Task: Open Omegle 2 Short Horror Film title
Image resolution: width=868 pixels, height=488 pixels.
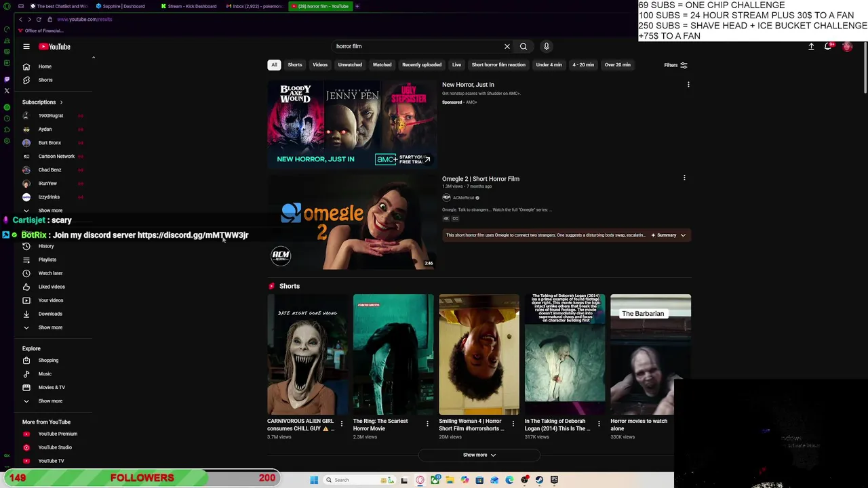Action: tap(481, 179)
